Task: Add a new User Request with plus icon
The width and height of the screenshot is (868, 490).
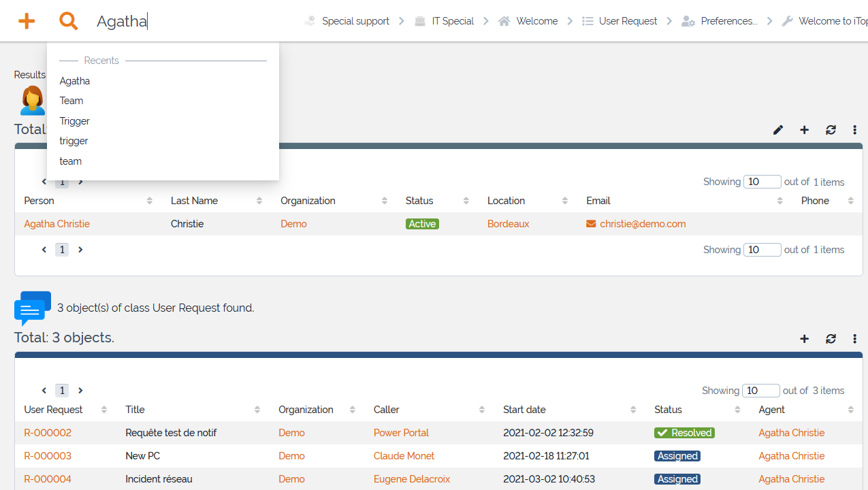Action: click(x=804, y=339)
